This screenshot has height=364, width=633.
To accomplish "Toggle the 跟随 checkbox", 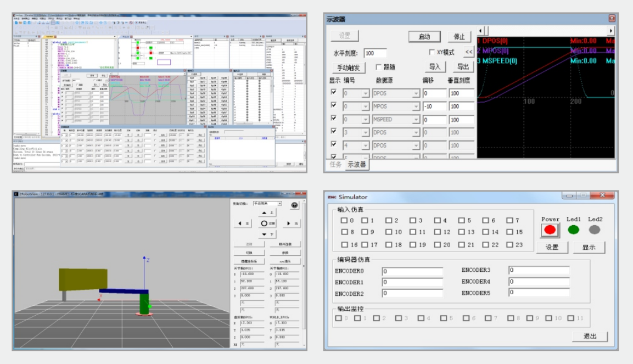I will click(x=379, y=67).
